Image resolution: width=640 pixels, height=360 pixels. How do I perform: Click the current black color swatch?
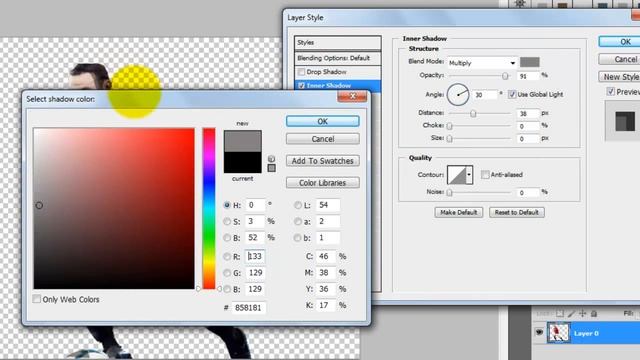tap(242, 162)
